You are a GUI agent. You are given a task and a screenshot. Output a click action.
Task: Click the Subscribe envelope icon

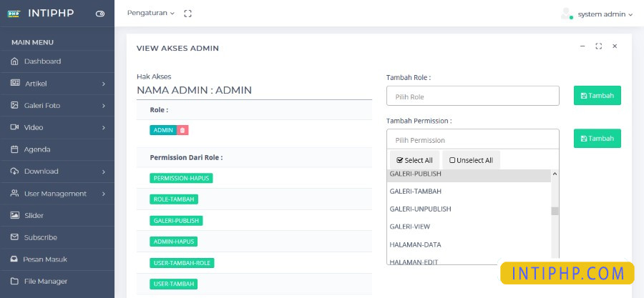14,237
